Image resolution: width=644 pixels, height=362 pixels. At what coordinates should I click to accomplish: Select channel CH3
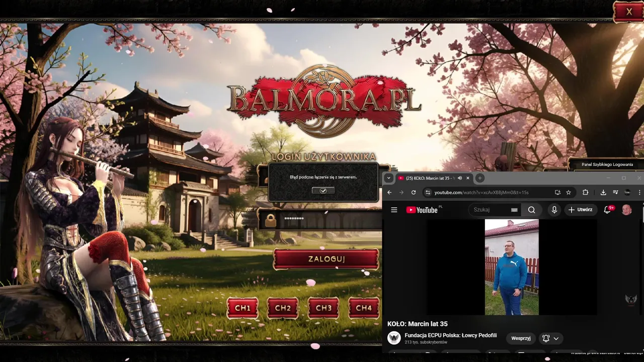pos(324,308)
